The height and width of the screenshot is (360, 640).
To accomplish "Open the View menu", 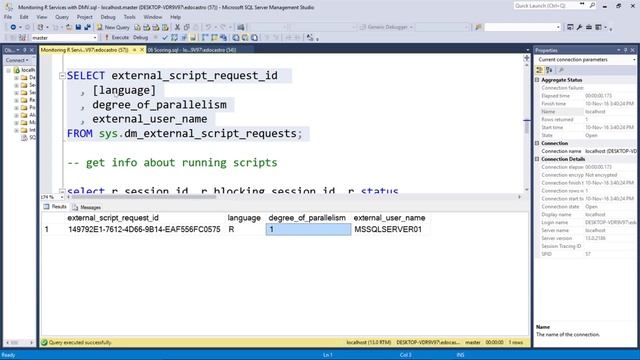I will (42, 17).
